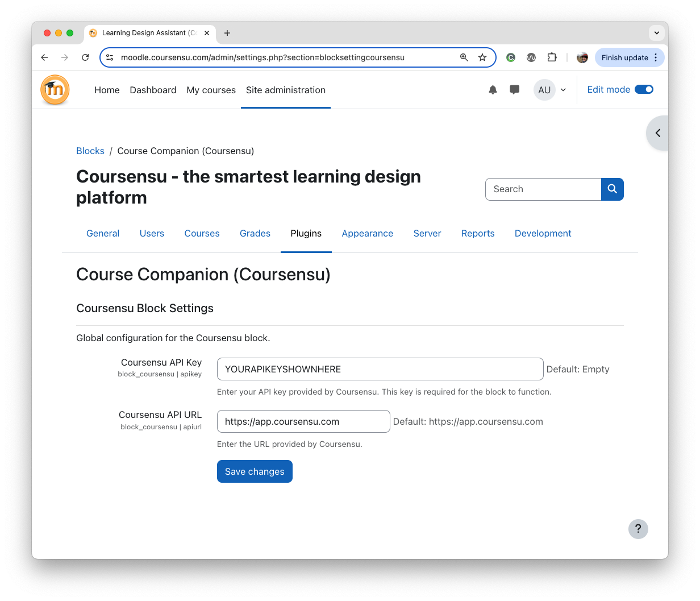
Task: Switch to the Development tab
Action: [x=543, y=233]
